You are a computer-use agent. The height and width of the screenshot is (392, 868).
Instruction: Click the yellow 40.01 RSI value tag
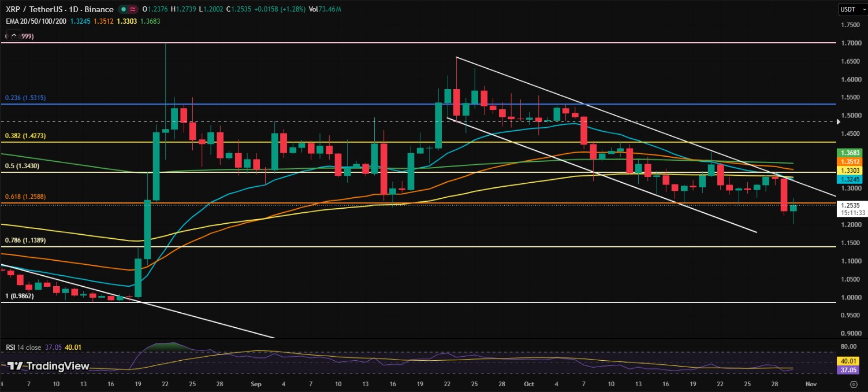tap(847, 360)
